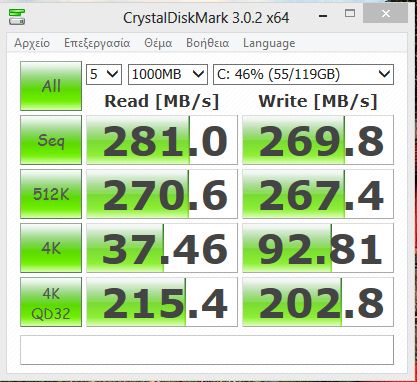
Task: Click the Seq write result 269.8
Action: [x=318, y=140]
